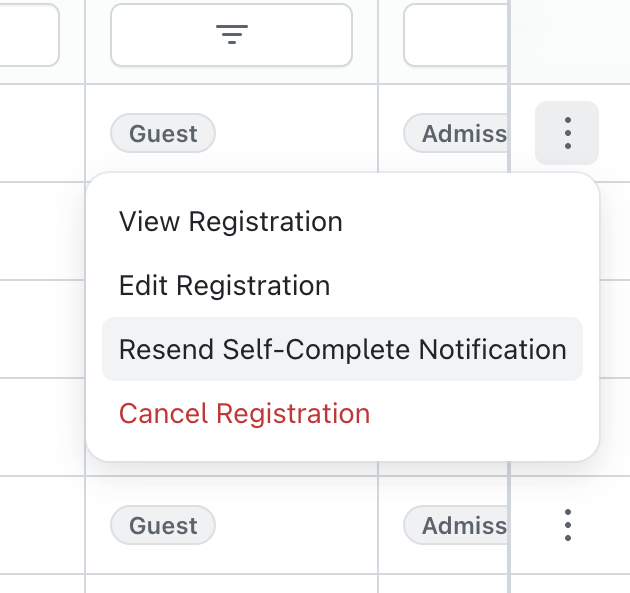Screen dimensions: 630x593
Task: Click the empty first-column cell beside the bottom Guest badge
Action: point(42,525)
